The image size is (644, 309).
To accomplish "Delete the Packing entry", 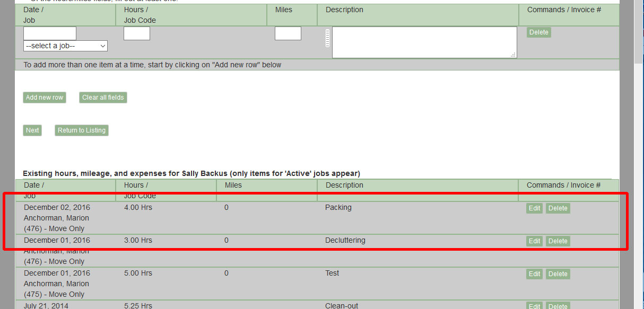I will (x=558, y=208).
